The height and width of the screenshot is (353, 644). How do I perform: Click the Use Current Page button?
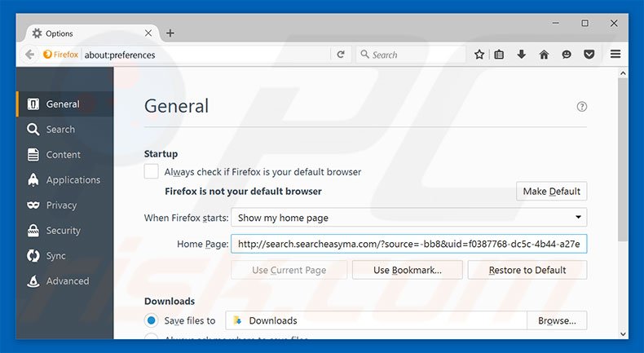tap(289, 270)
